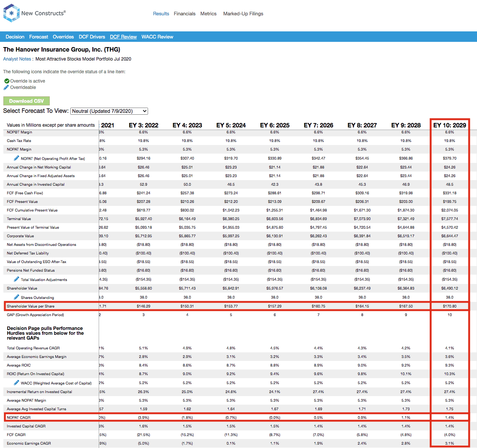Click the Total Valuation Adjustments pencil icon
Screen dimensions: 477x448
coord(16,279)
